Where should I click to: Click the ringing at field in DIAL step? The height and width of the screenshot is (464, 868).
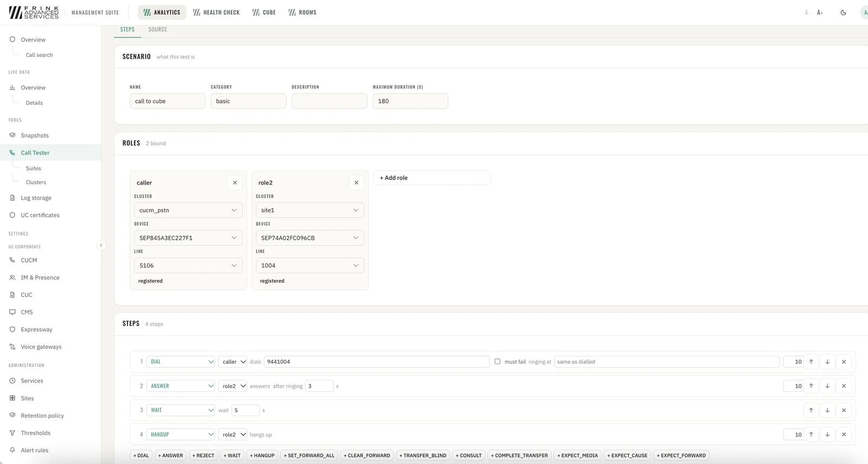[x=667, y=362]
